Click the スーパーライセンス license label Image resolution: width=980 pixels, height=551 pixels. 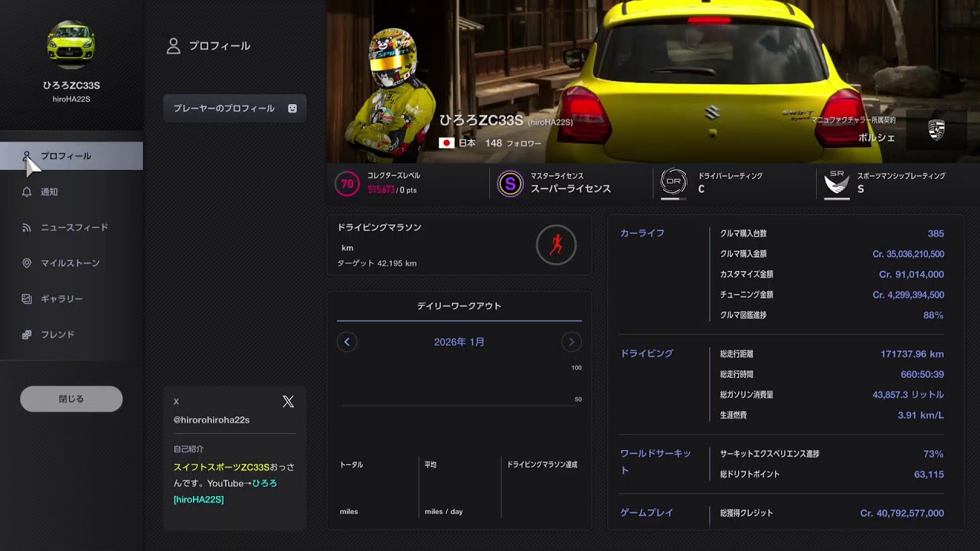[570, 189]
